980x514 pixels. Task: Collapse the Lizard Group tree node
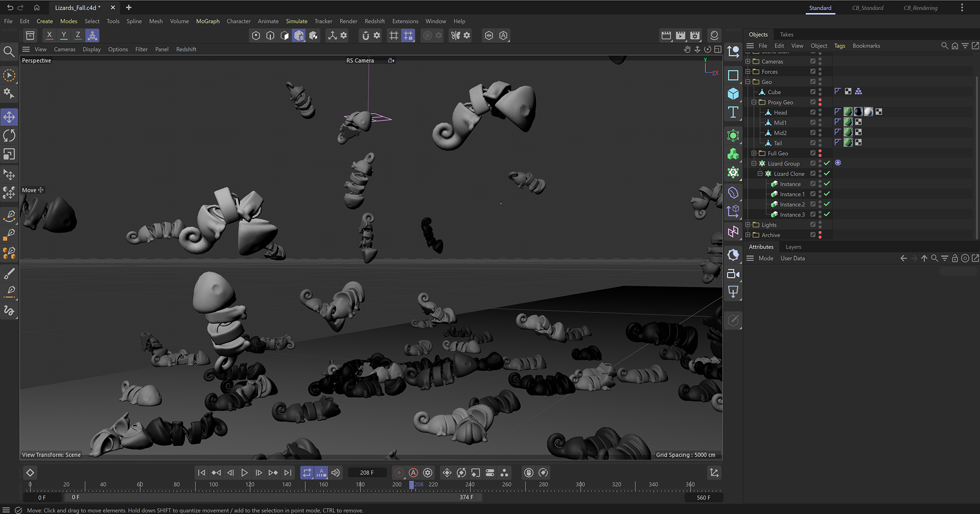754,163
